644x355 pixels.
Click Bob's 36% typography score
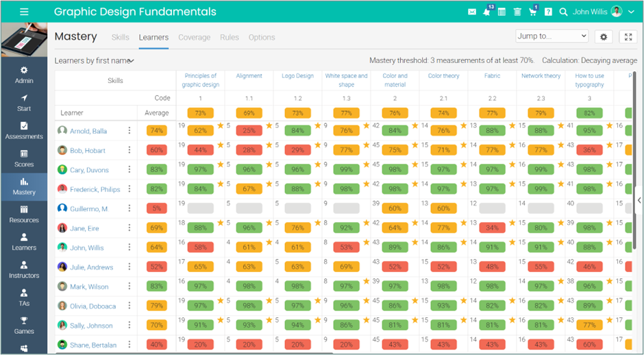coord(589,150)
